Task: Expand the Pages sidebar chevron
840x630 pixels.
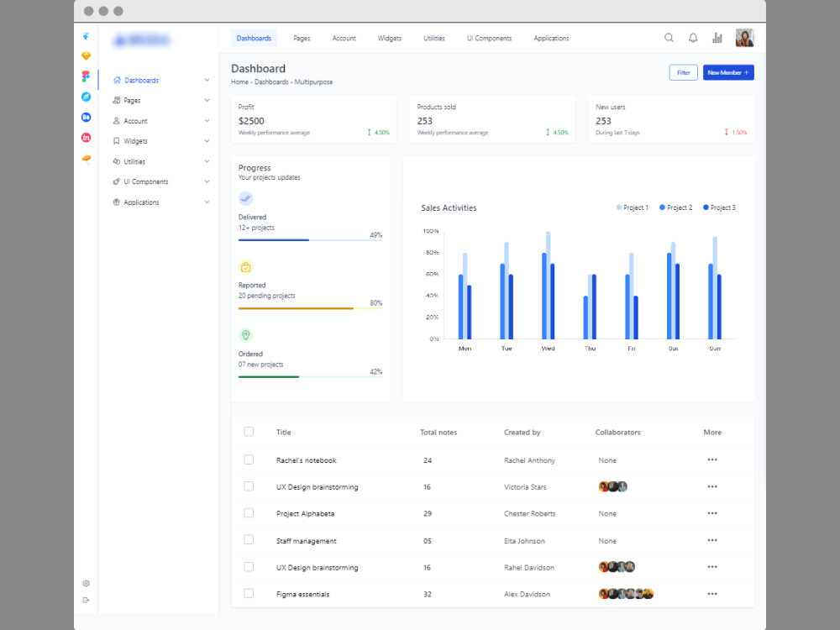Action: (207, 100)
